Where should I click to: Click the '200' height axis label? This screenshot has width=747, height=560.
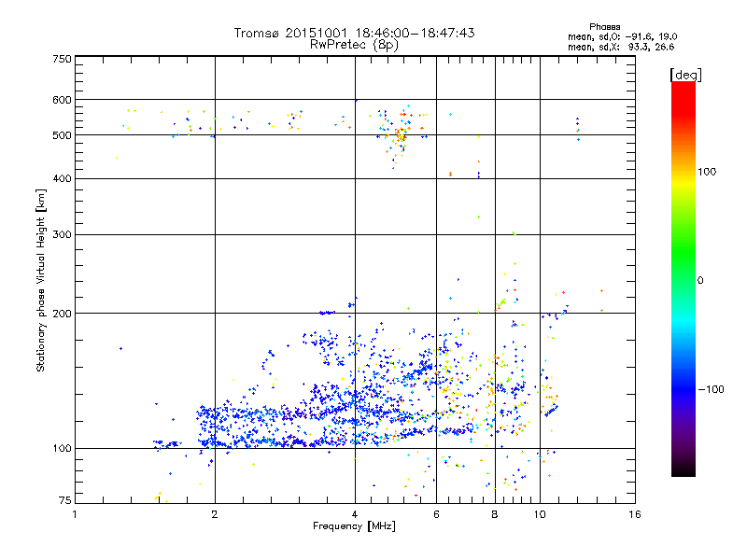coord(62,314)
